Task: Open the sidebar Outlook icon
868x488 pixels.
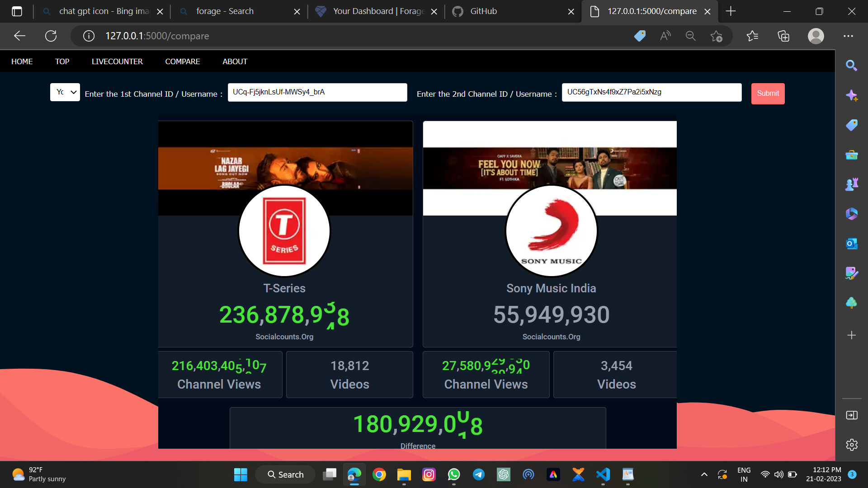Action: tap(851, 244)
